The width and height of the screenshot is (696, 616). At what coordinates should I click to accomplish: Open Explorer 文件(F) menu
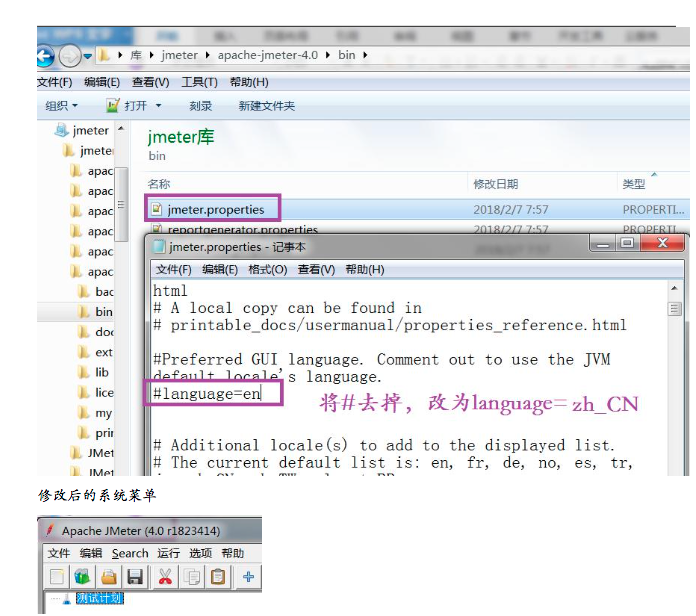(55, 82)
